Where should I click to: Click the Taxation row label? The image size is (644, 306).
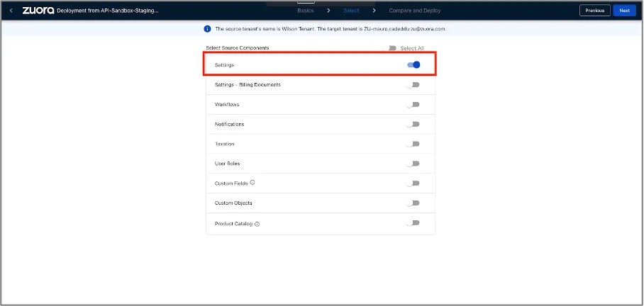pyautogui.click(x=224, y=144)
